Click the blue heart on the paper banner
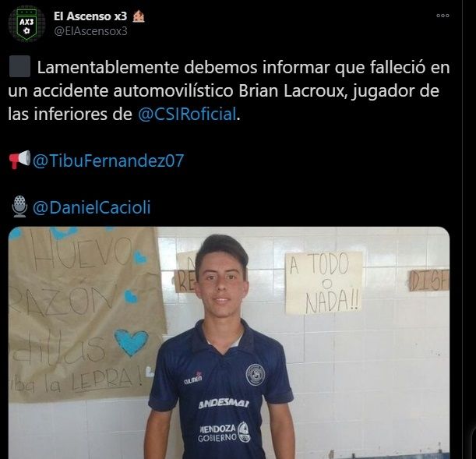The height and width of the screenshot is (459, 476). 131,342
